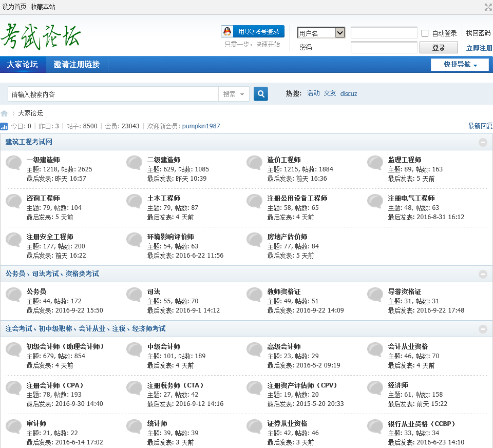The image size is (493, 448).
Task: Expand the 搜索 type dropdown
Action: pos(234,94)
